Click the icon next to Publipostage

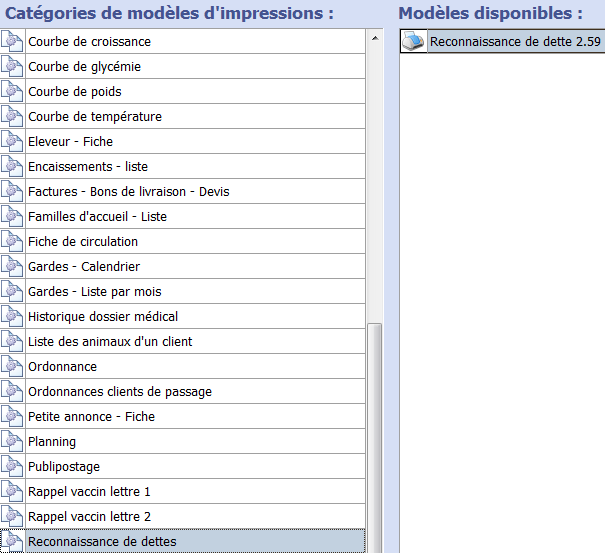[12, 466]
